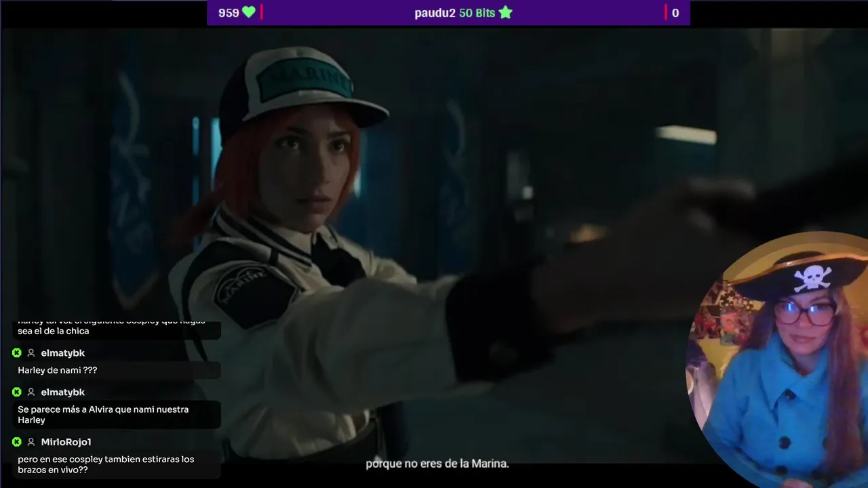Image resolution: width=868 pixels, height=488 pixels.
Task: Click green badge icon beside first e1matybk
Action: pos(17,353)
